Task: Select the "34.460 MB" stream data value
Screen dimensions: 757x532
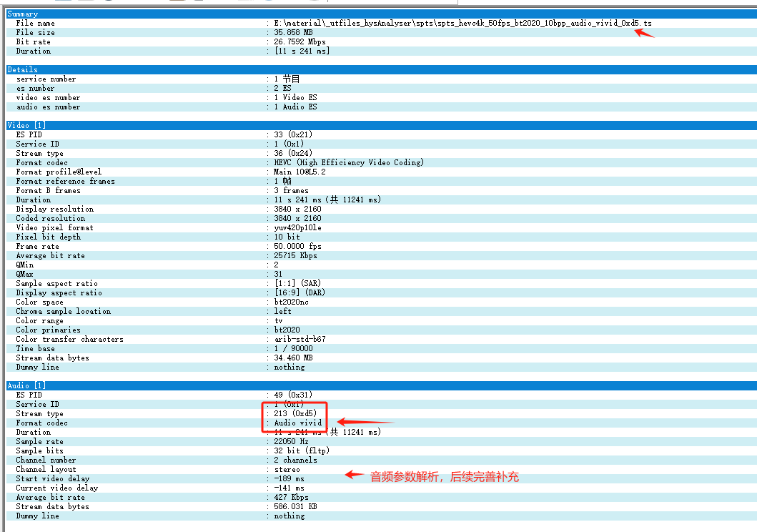Action: coord(294,358)
